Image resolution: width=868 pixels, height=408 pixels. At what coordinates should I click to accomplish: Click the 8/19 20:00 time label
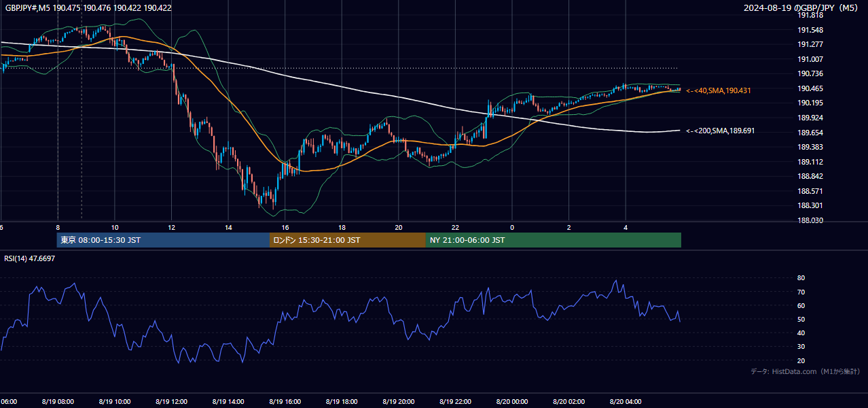click(x=399, y=402)
